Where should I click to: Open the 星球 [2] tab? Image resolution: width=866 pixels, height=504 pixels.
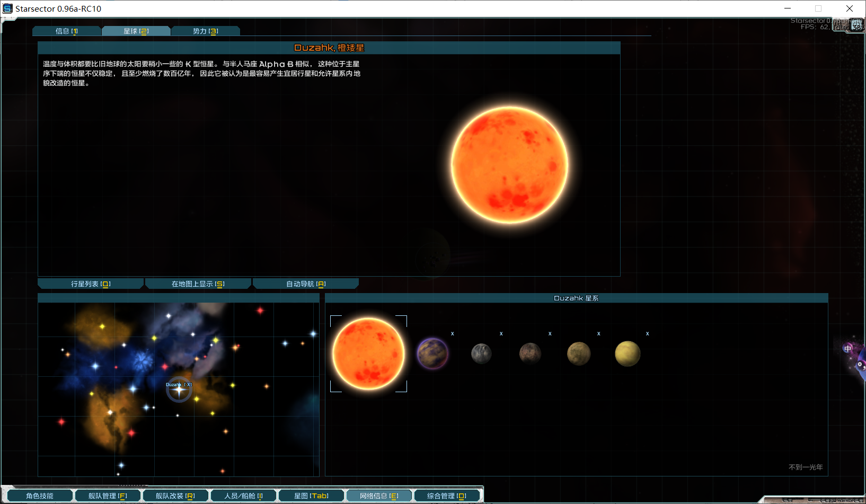[136, 31]
